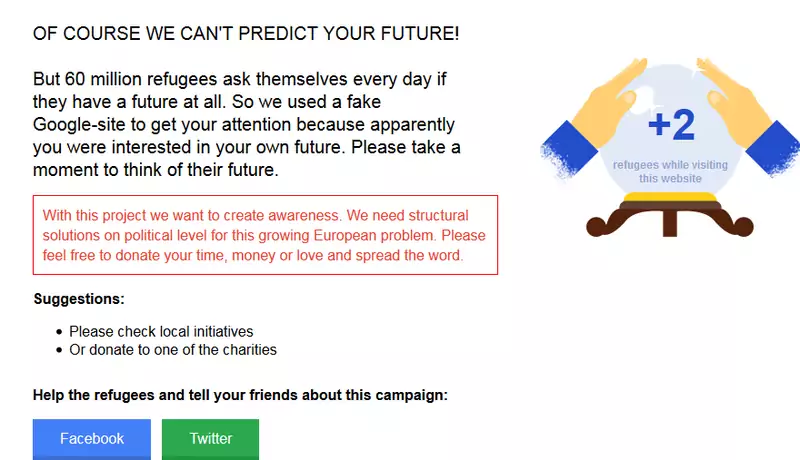This screenshot has width=800, height=460.
Task: Click the red-bordered awareness notice box
Action: coord(265,235)
